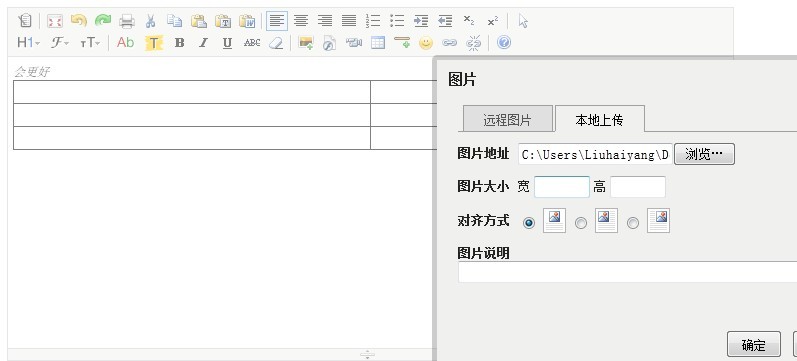Switch to the 本地上传 tab
Image resolution: width=797 pixels, height=361 pixels.
[x=600, y=119]
